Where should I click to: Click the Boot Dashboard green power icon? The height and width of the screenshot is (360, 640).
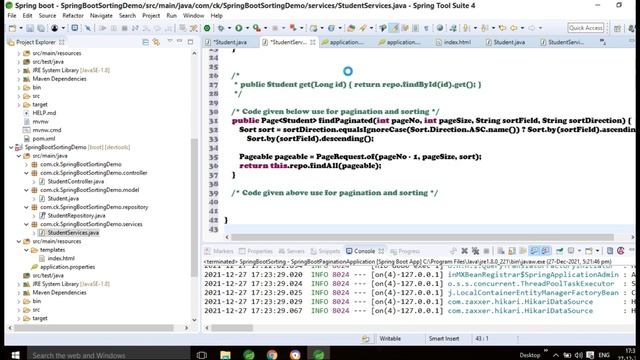[x=207, y=28]
